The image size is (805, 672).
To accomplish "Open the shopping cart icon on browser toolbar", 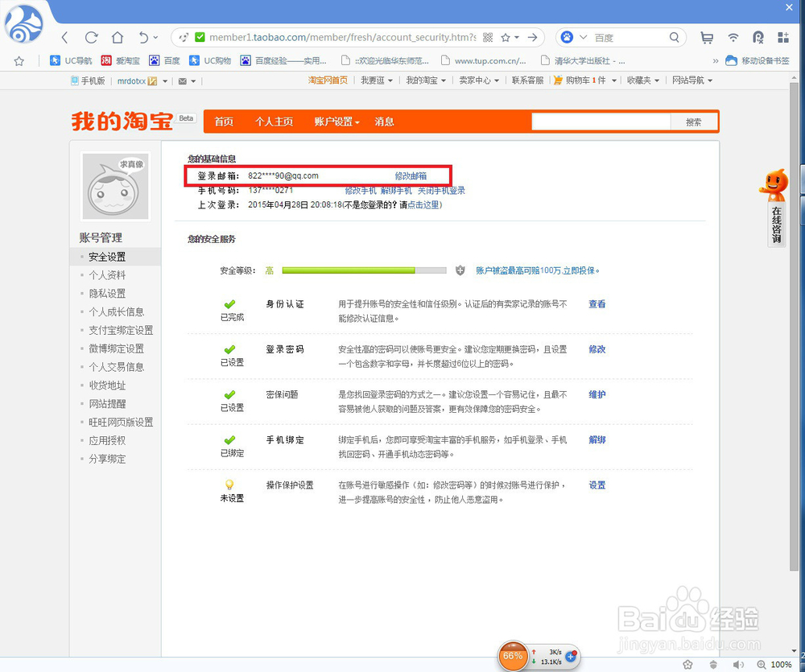I will click(707, 37).
